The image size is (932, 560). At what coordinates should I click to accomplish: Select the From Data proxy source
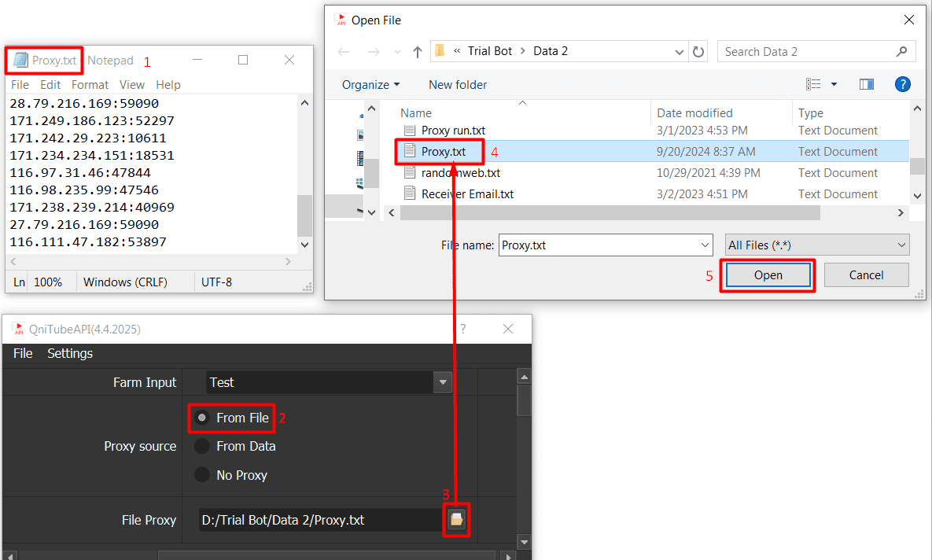pos(202,446)
